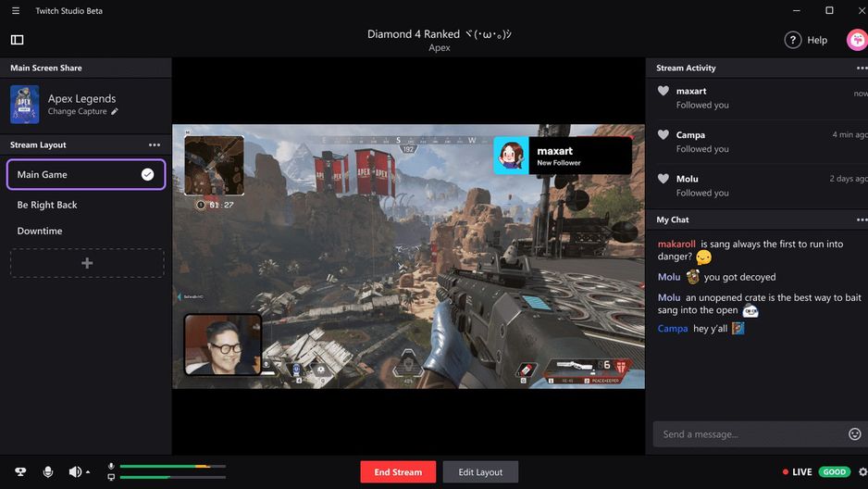Screen dimensions: 868x489
Task: Open the hamburger menu next to Twitch Studio Beta
Action: tap(16, 10)
